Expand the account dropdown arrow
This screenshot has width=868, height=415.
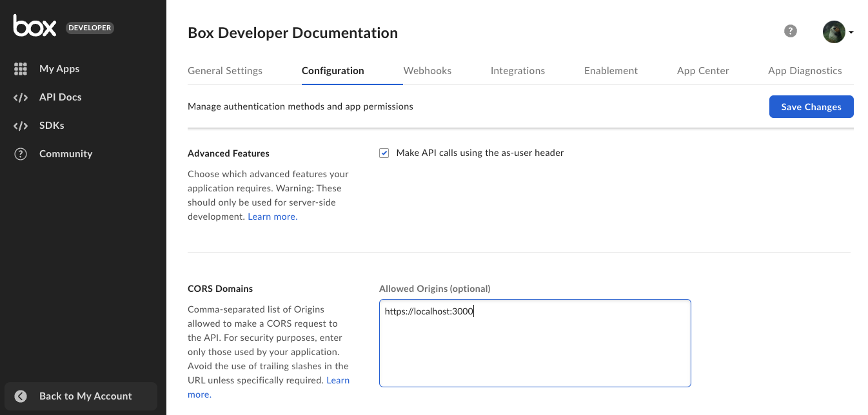pyautogui.click(x=851, y=32)
